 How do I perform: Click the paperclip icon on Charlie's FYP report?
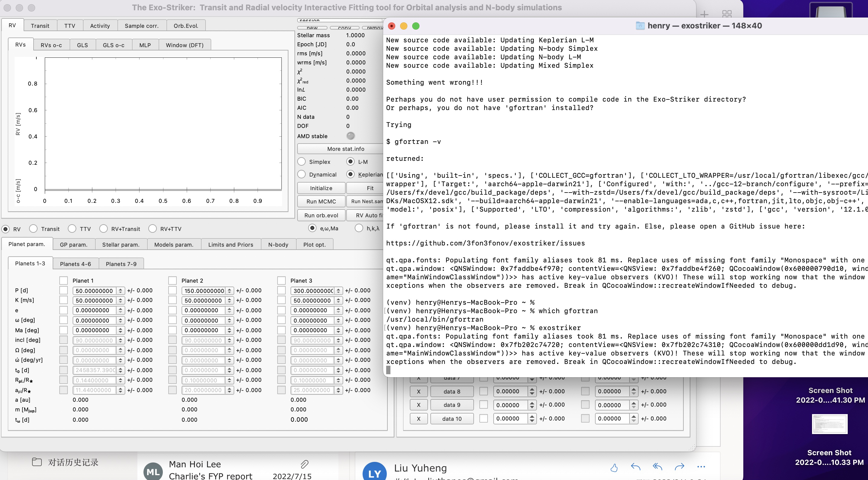pos(304,464)
